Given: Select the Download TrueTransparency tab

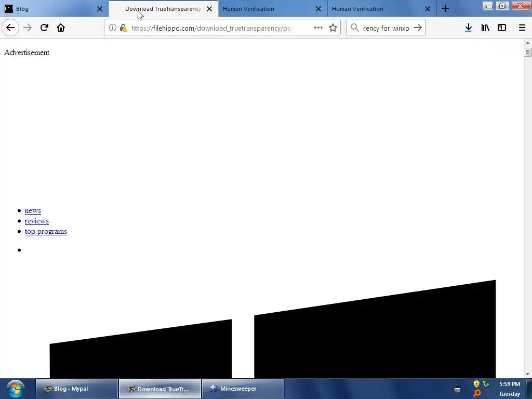Looking at the screenshot, I should tap(163, 9).
